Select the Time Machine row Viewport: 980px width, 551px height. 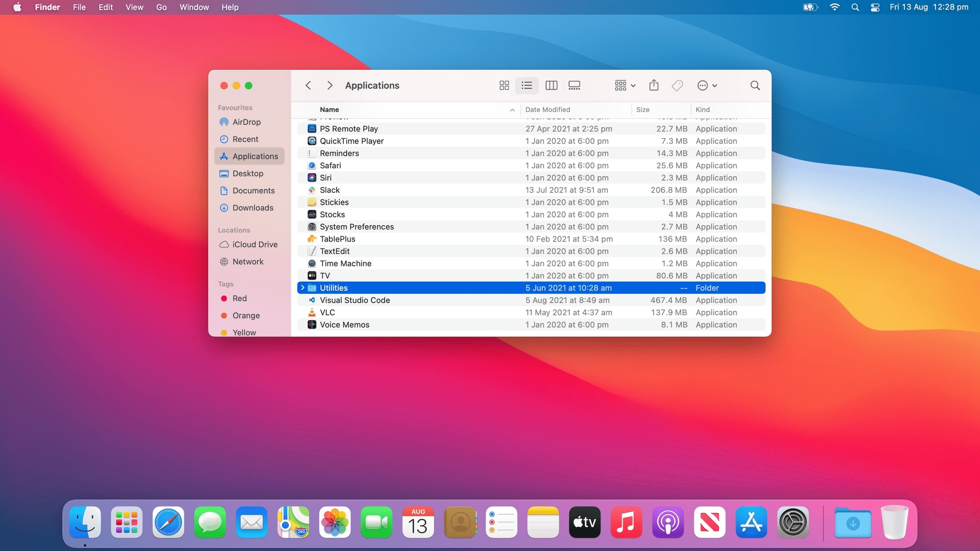pyautogui.click(x=531, y=264)
